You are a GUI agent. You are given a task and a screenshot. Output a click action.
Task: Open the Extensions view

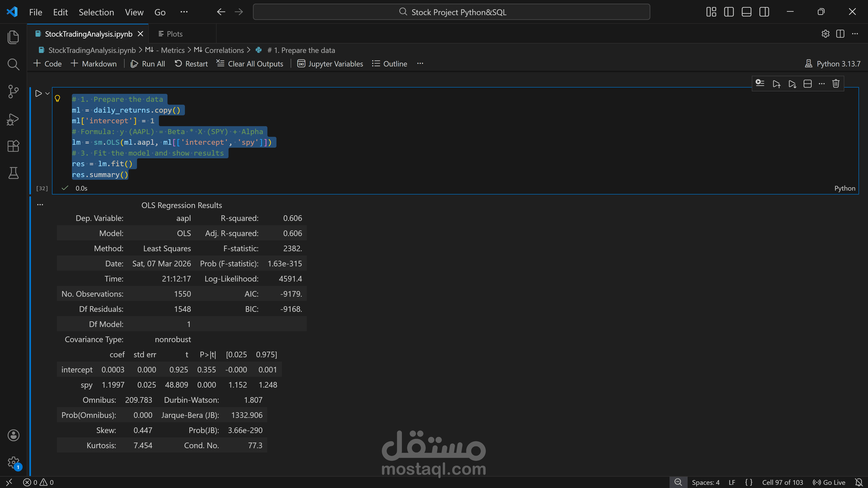coord(13,146)
